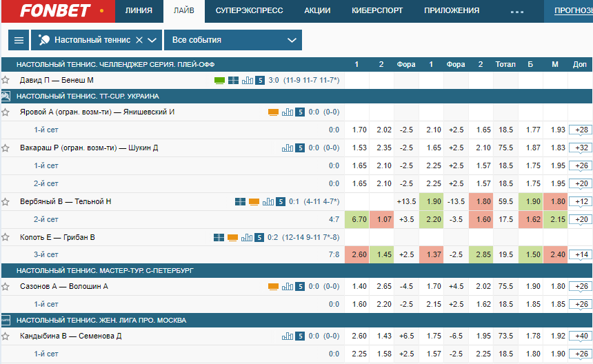The width and height of the screenshot is (593, 364).
Task: Open НАСТОЛЬНЫЙ ТЕННИС. МАСТЕР-ТУР. С-ПЕТЕРБУРГ section header
Action: point(296,271)
